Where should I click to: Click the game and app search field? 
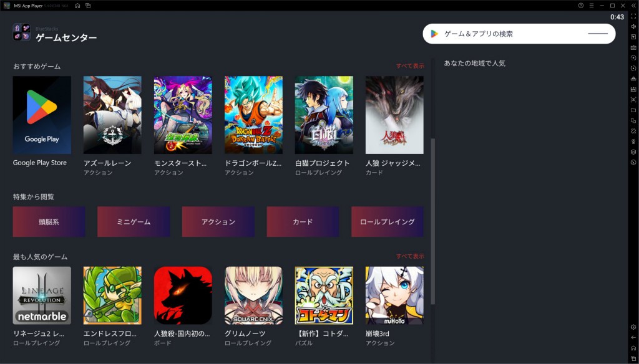(x=519, y=34)
